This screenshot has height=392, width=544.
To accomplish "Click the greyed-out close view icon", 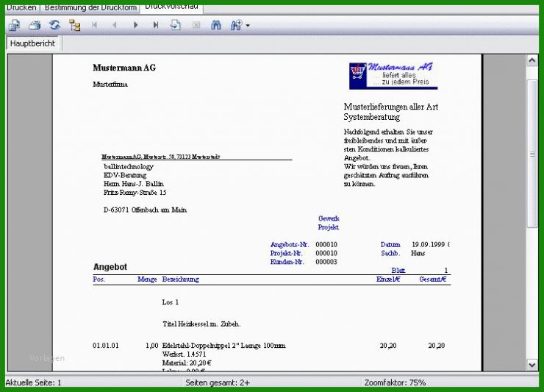I will point(196,25).
